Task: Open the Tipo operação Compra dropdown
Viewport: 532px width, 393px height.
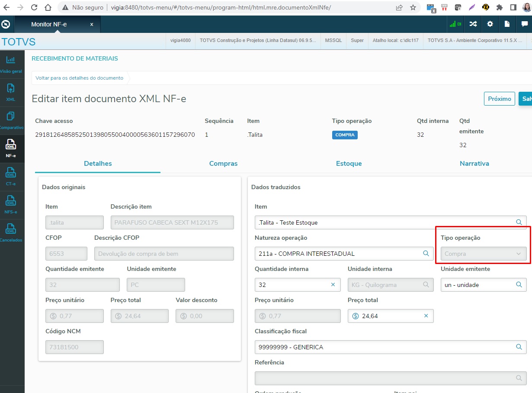Action: (484, 254)
